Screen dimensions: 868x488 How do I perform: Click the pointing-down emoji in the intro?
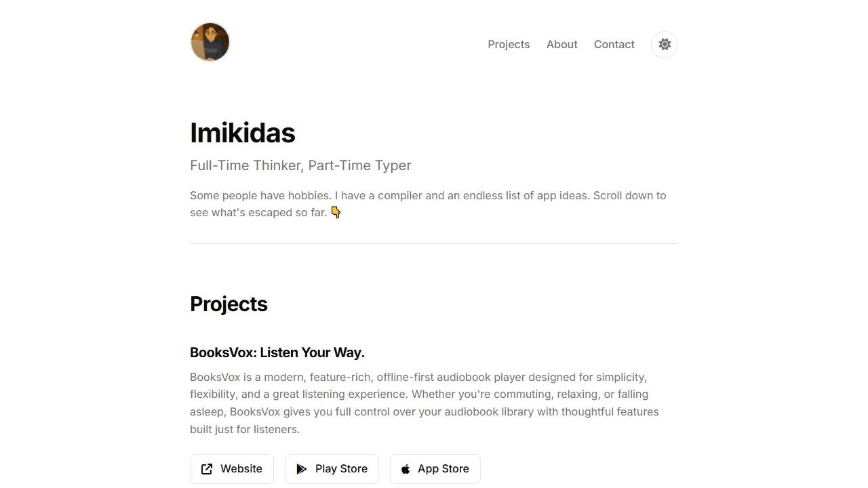point(336,212)
